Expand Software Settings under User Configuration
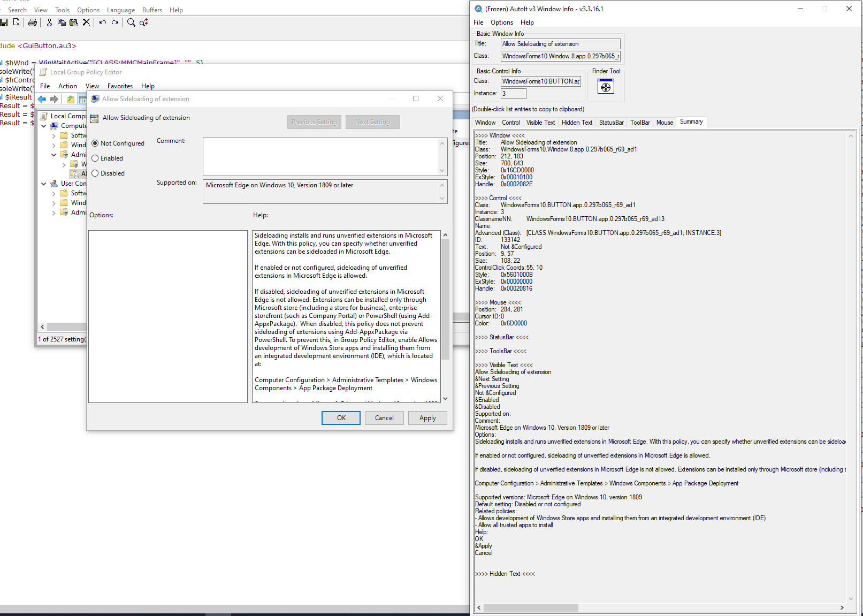Viewport: 863px width, 616px height. click(54, 193)
